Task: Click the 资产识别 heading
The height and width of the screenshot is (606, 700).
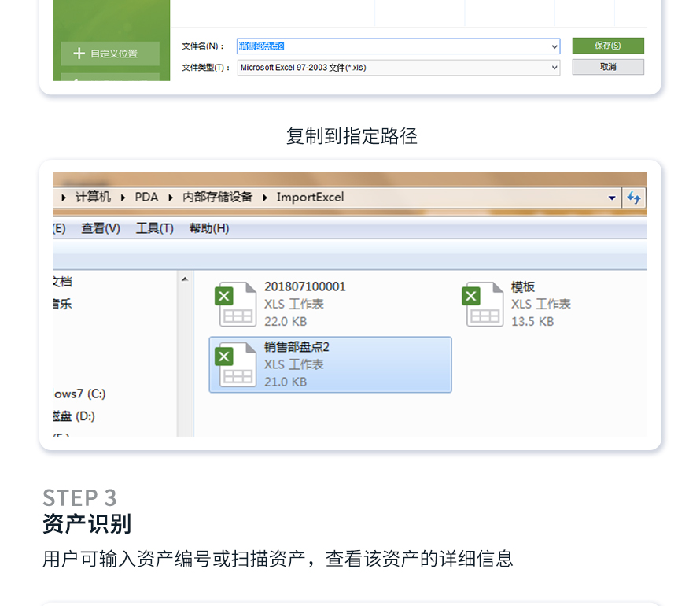Action: click(x=87, y=524)
